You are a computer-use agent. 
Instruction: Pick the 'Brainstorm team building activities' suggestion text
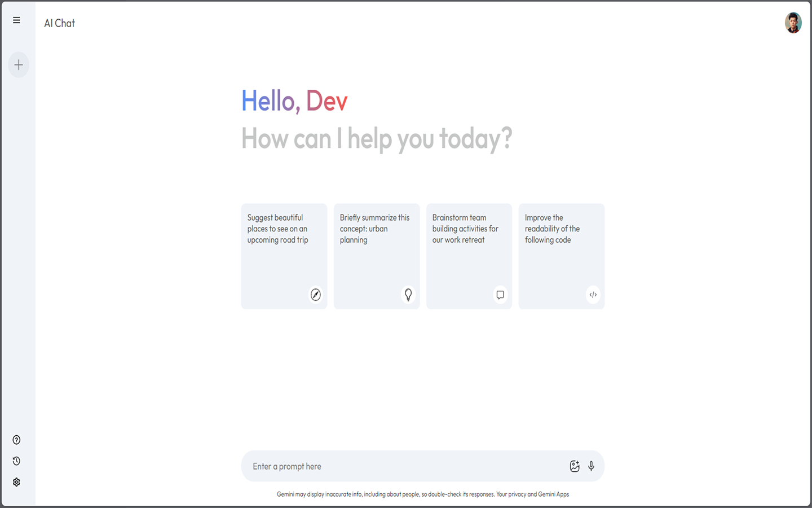[465, 229]
